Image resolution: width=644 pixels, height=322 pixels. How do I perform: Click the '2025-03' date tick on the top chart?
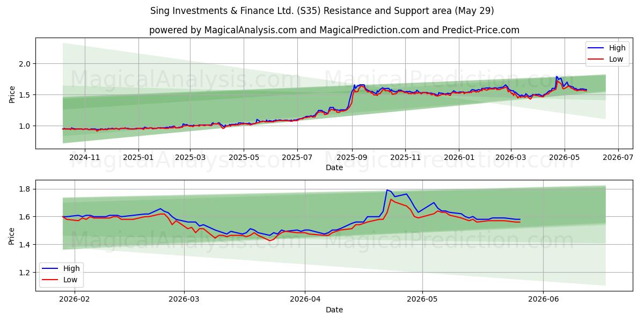tap(190, 158)
